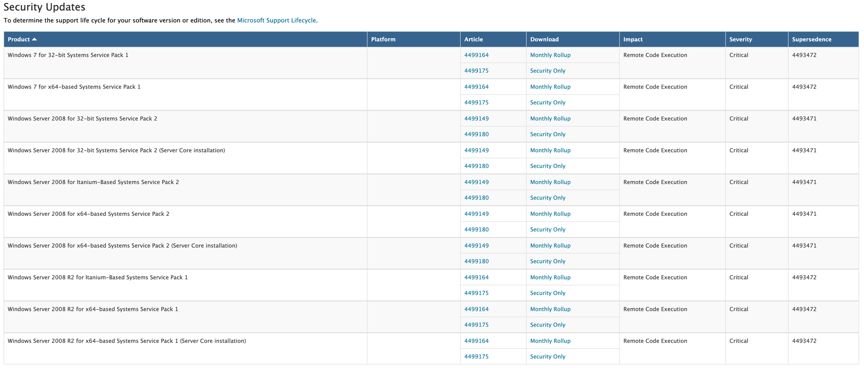Click the Impact column header
This screenshot has width=864, height=368.
pos(672,40)
